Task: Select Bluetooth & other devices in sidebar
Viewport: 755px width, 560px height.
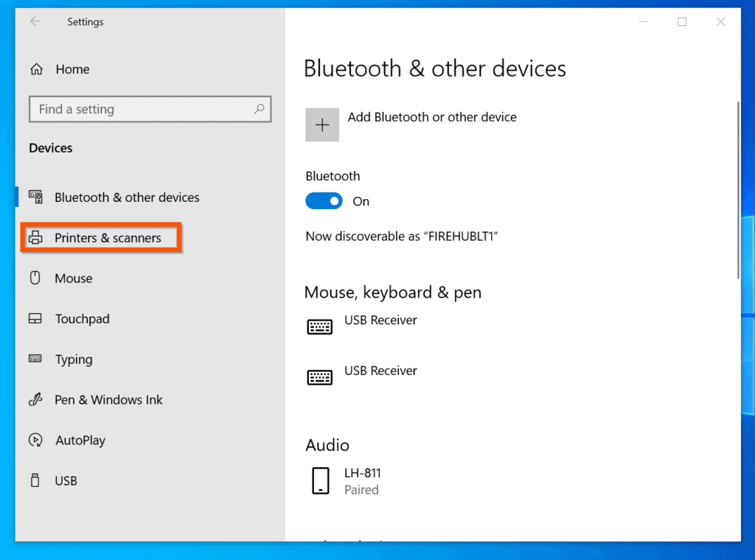Action: [127, 197]
